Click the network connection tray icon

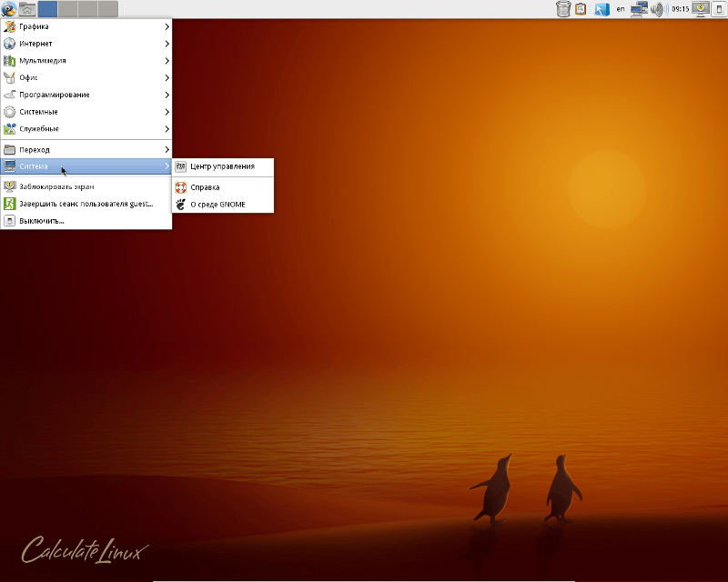pyautogui.click(x=640, y=10)
